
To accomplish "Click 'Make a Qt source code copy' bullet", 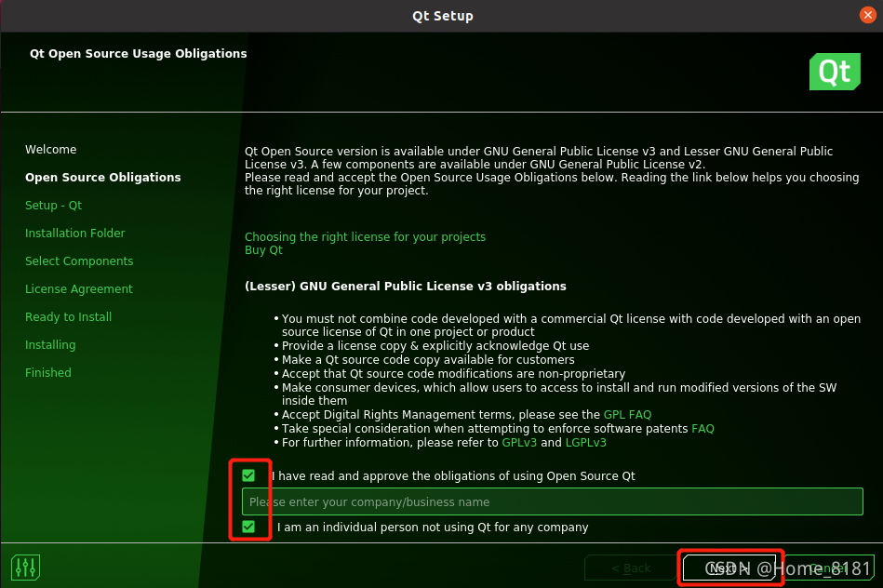I will 428,360.
